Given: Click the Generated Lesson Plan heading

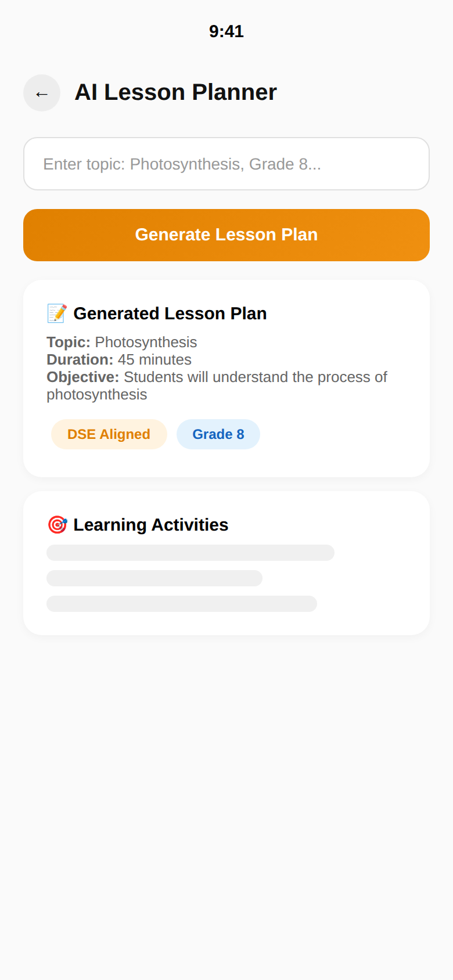Looking at the screenshot, I should tap(170, 314).
